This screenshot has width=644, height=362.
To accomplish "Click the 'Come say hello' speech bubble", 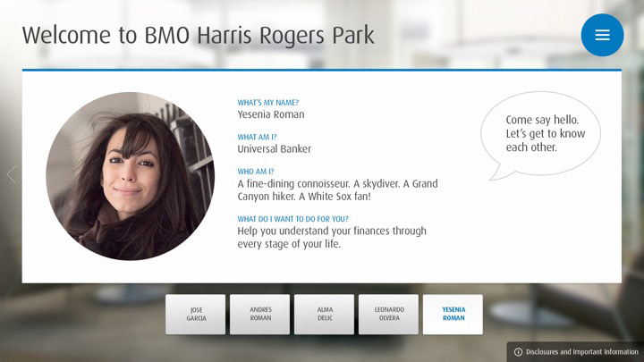I will 541,136.
